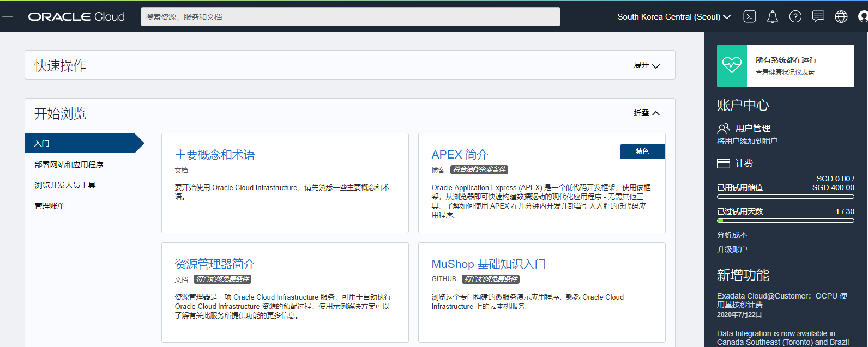Click the user management people icon

click(724, 129)
